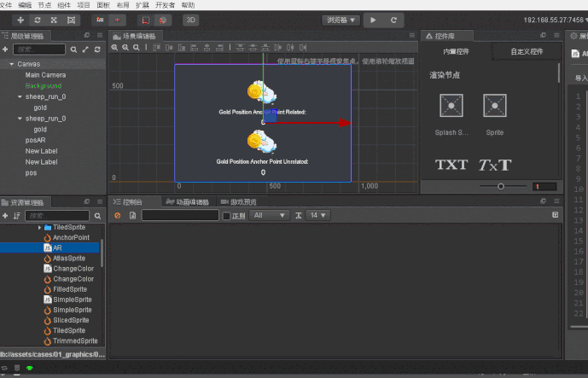Select the Rotate transform tool
The image size is (588, 378).
(x=38, y=20)
